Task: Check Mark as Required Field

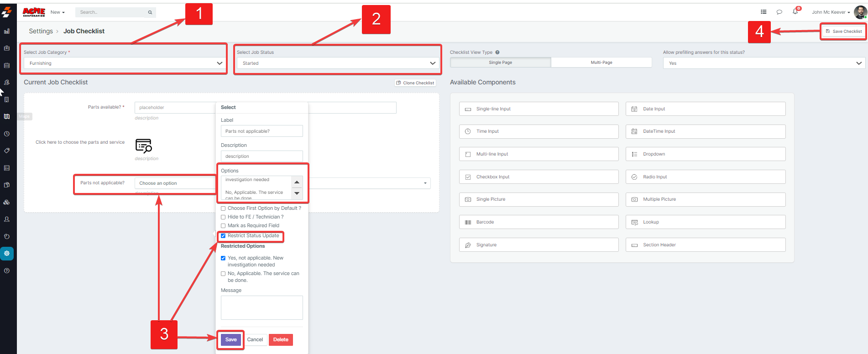Action: coord(223,226)
